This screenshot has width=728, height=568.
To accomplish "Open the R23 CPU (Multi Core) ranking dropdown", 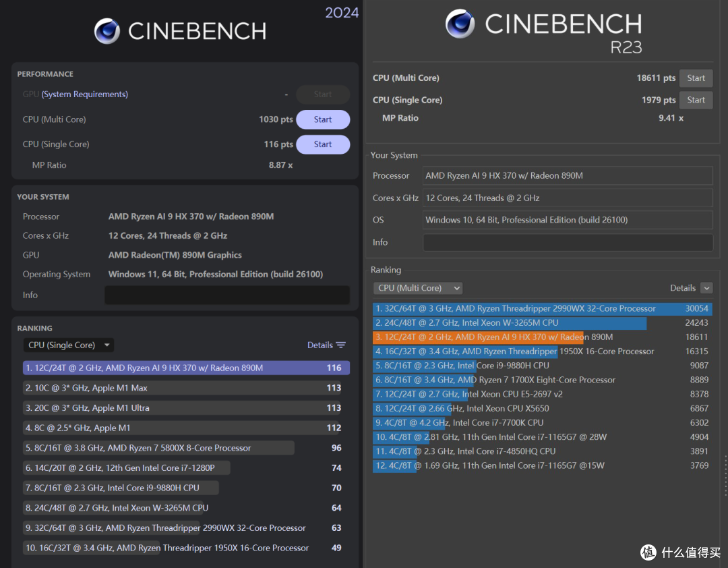I will [x=418, y=288].
